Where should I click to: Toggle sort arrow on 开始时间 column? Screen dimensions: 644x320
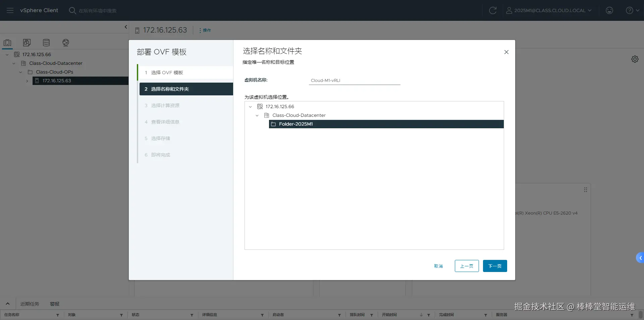421,315
